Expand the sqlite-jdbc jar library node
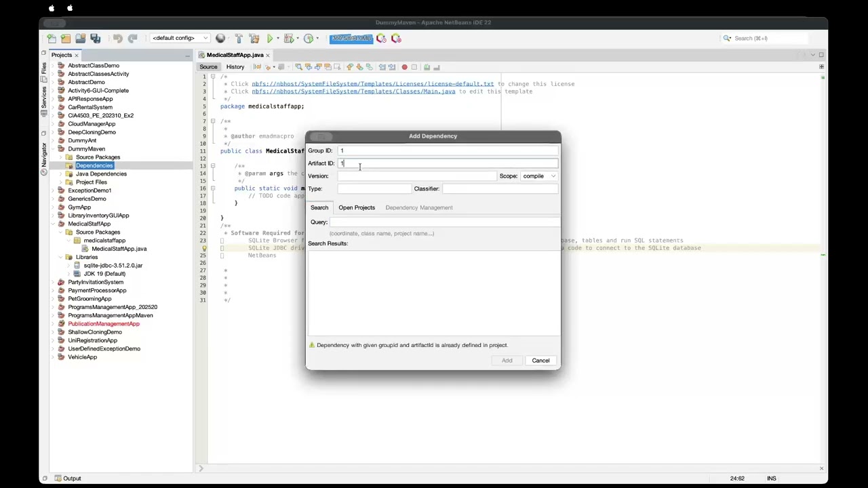The width and height of the screenshot is (868, 488). coord(69,266)
